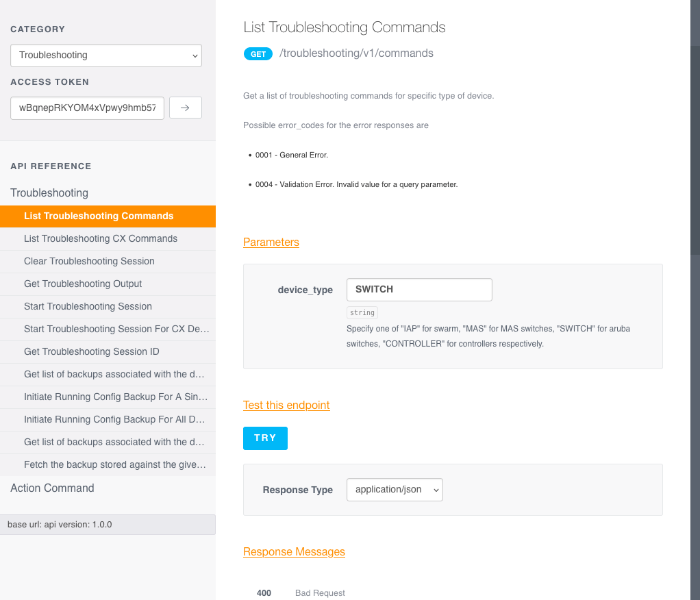The height and width of the screenshot is (600, 700).
Task: Click the access token text field
Action: 87,108
